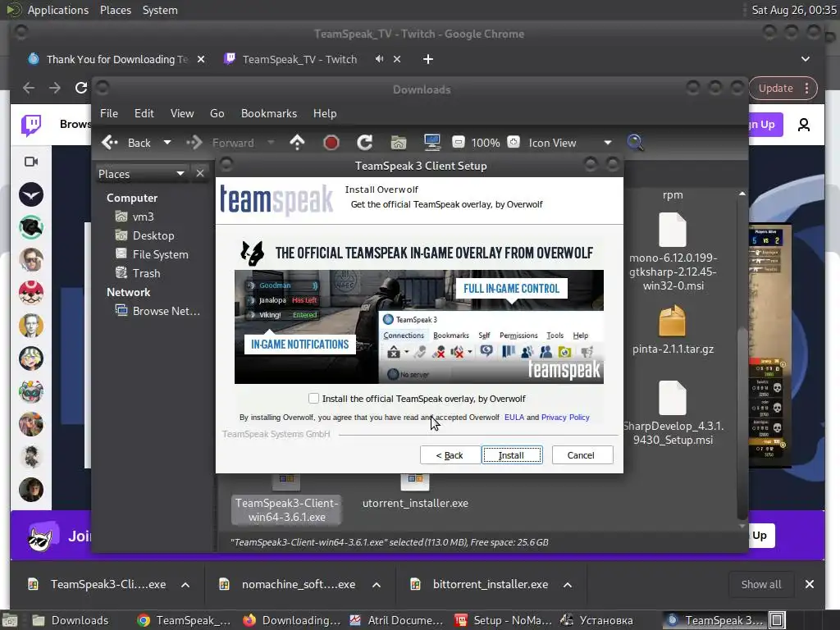Close the Chrome downloads bar
The width and height of the screenshot is (840, 630).
(x=810, y=584)
